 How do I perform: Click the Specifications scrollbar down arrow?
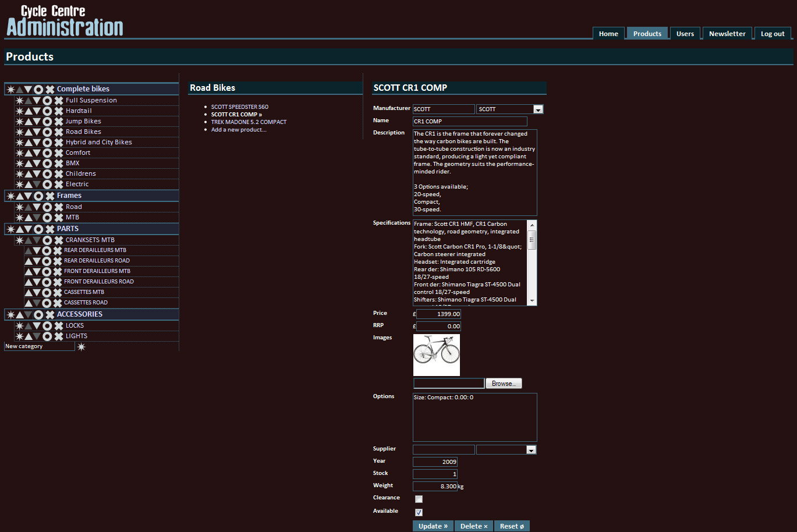pos(532,301)
